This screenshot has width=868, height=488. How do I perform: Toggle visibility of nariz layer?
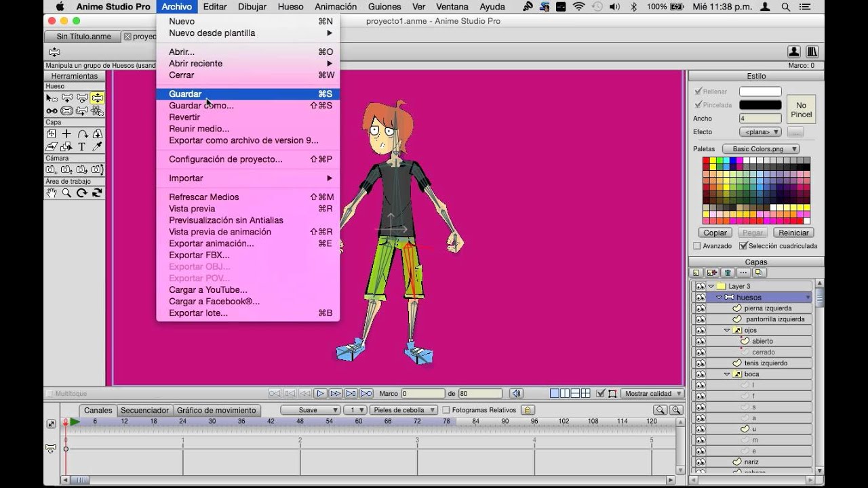(x=700, y=462)
